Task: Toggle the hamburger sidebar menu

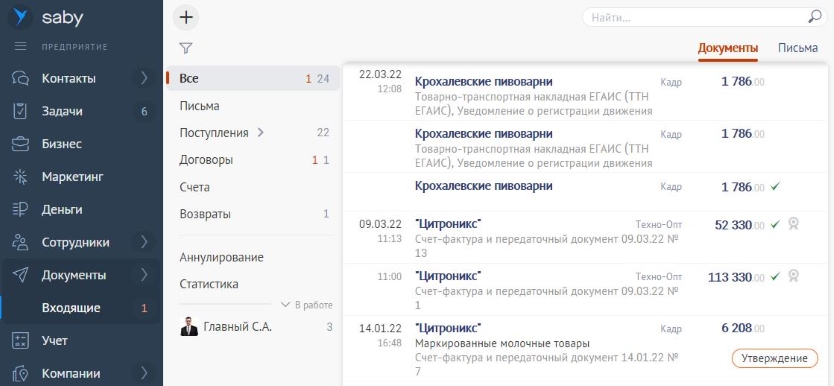Action: (x=21, y=47)
